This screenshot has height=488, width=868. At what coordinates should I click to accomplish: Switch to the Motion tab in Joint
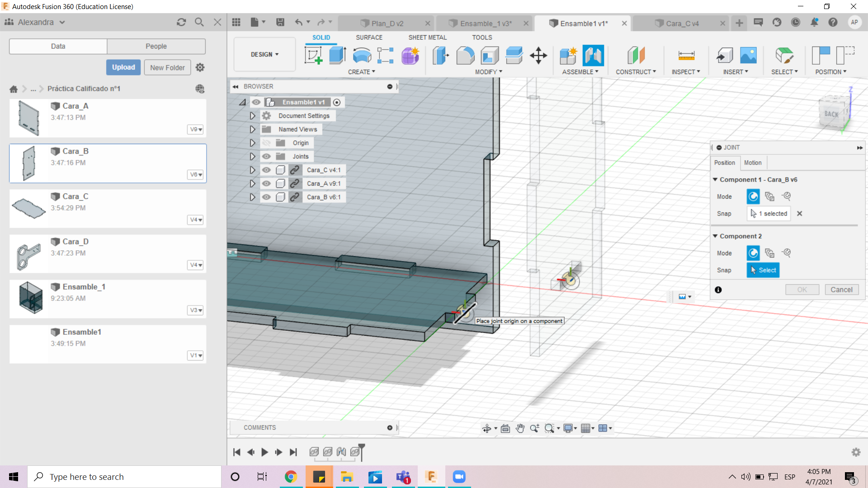coord(752,162)
